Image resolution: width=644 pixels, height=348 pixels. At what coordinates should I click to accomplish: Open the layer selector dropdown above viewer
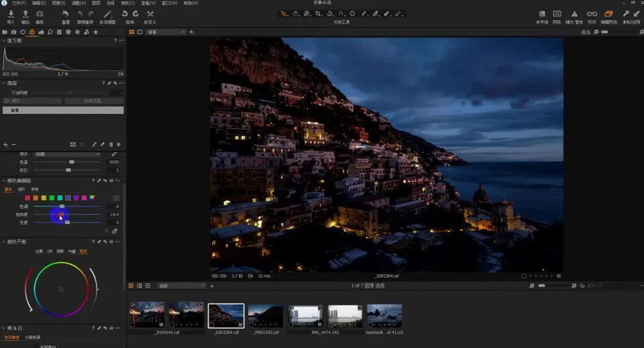166,32
